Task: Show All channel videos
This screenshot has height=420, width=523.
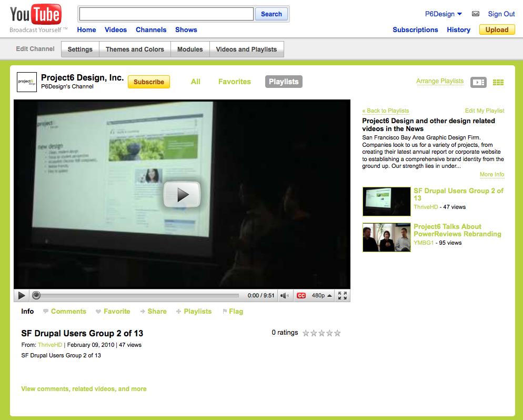Action: pos(195,82)
